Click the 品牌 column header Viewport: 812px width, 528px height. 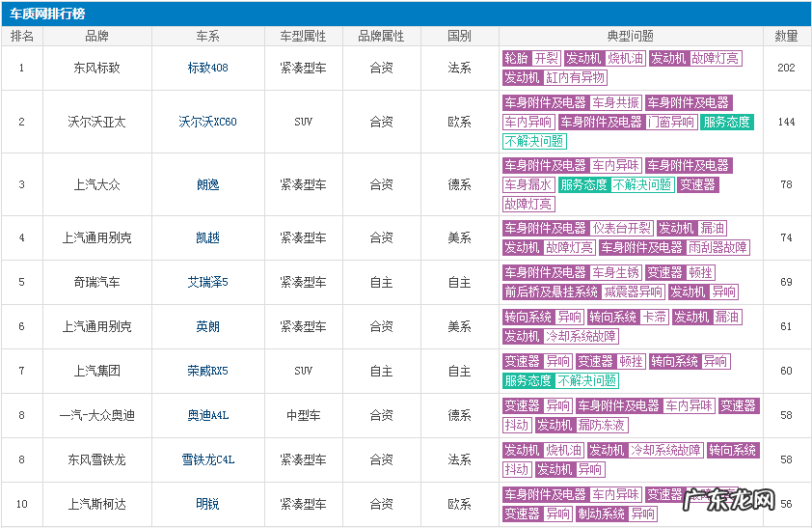[96, 37]
